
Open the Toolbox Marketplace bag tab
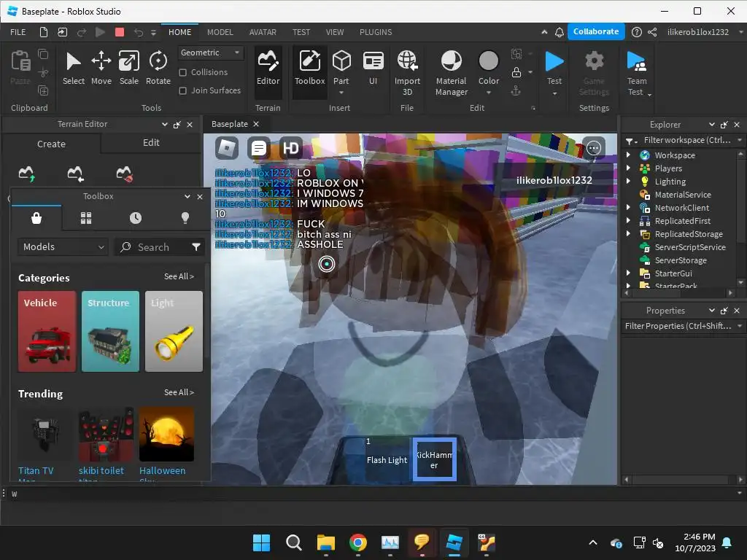36,218
